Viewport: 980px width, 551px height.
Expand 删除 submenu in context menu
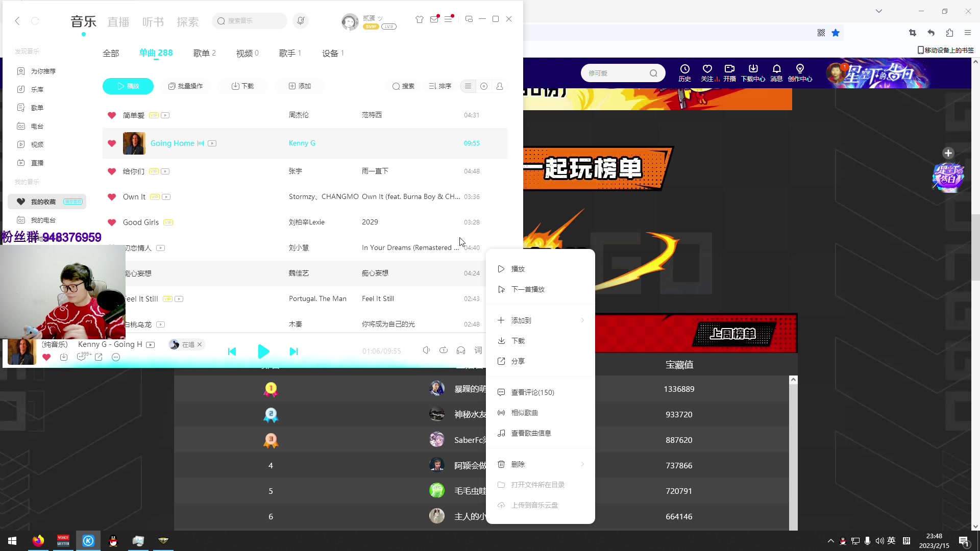541,464
